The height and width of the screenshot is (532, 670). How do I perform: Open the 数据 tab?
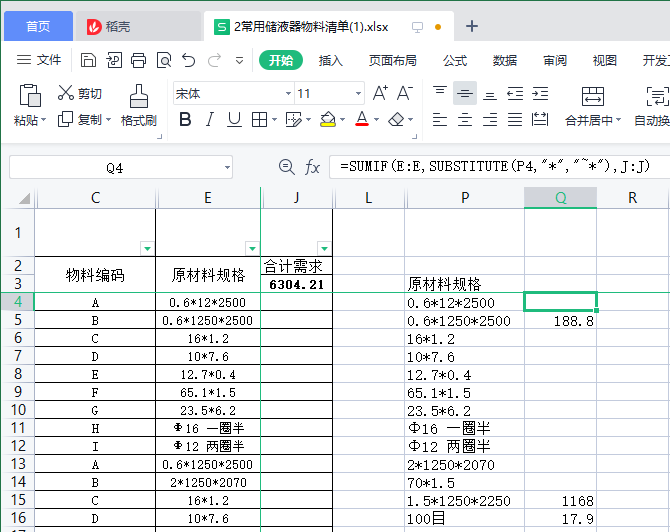(x=505, y=61)
